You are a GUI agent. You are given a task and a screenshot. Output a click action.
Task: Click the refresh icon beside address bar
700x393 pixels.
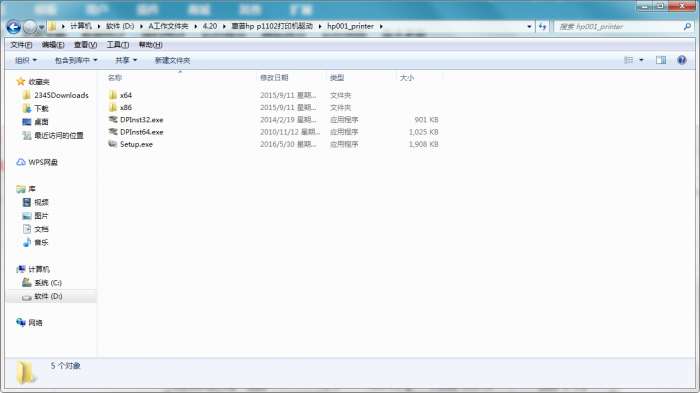[x=542, y=27]
